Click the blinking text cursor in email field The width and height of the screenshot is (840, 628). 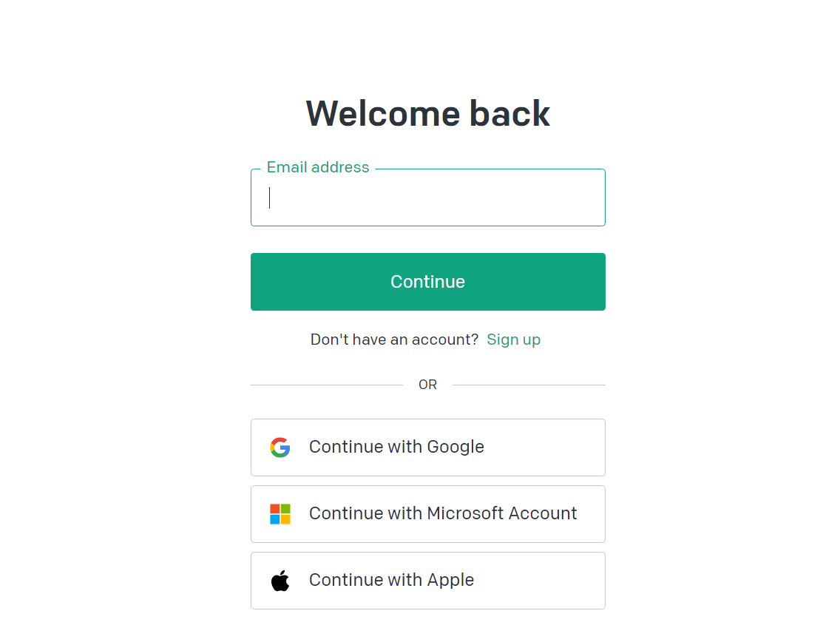click(269, 197)
